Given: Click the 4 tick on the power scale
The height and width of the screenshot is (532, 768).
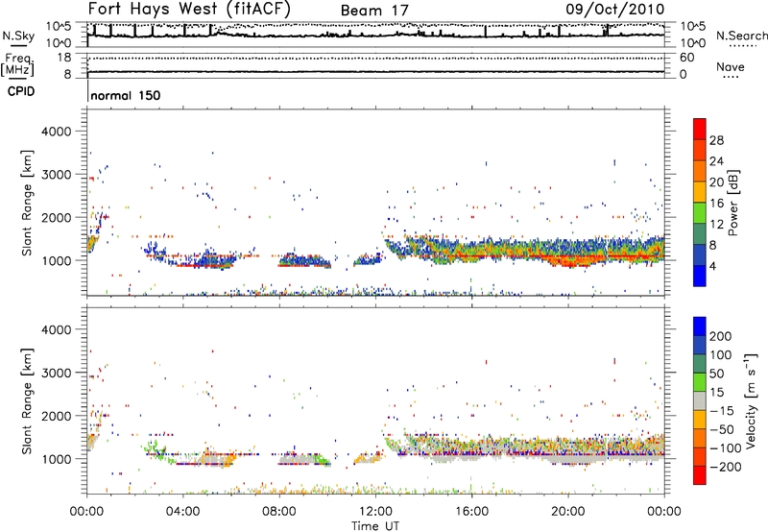Looking at the screenshot, I should (x=713, y=267).
